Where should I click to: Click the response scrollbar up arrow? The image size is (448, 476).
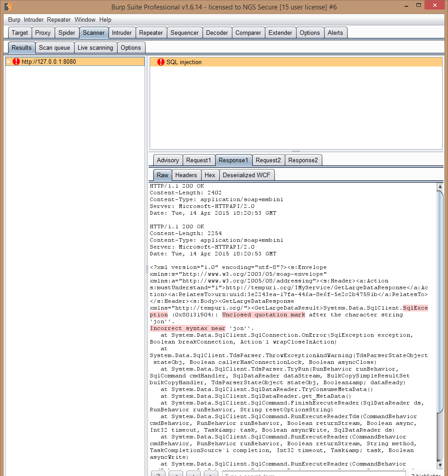(x=440, y=186)
